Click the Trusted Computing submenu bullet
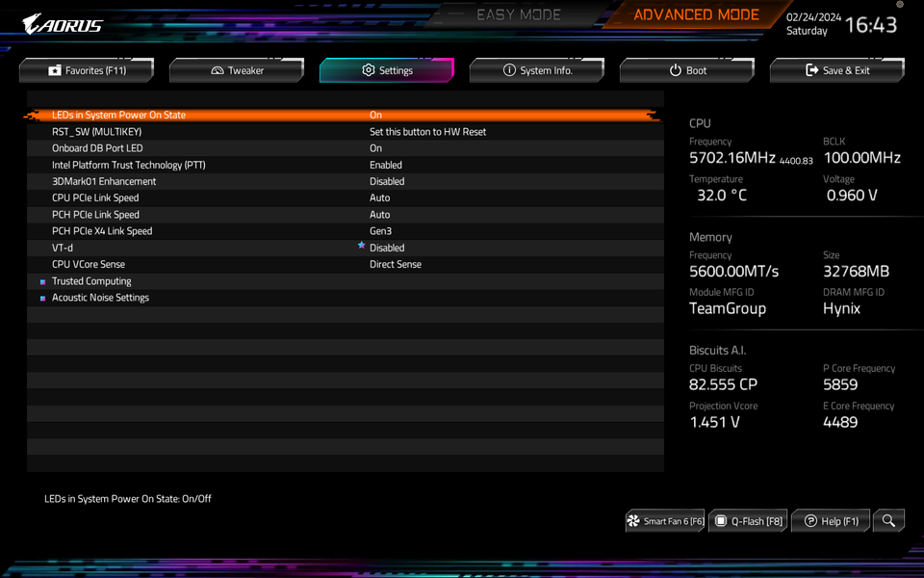The width and height of the screenshot is (924, 578). tap(42, 282)
